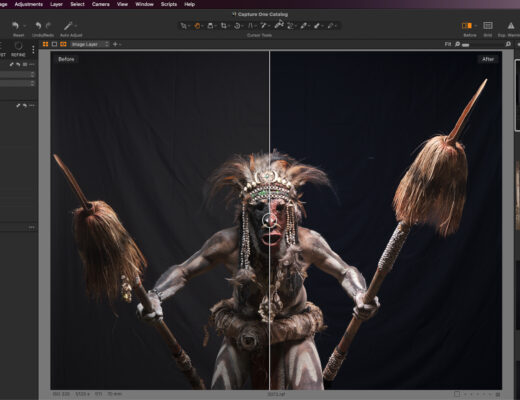Open the Layer menu

tap(56, 4)
